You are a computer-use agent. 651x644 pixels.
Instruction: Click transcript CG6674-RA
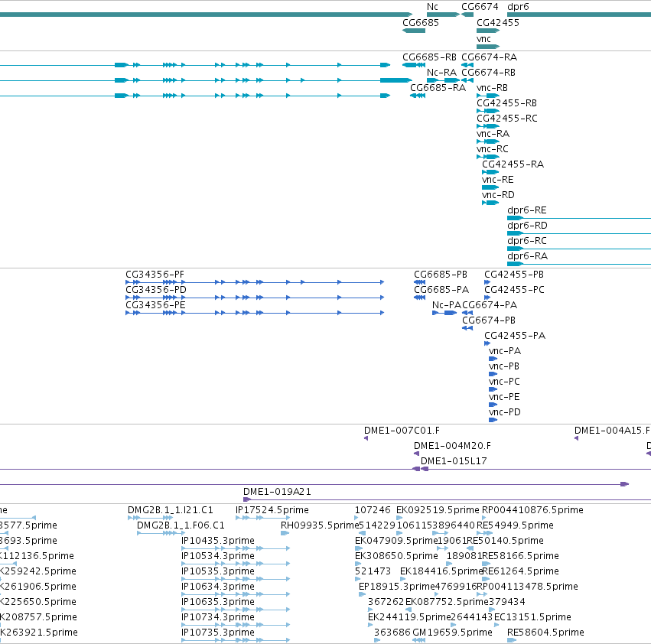489,57
